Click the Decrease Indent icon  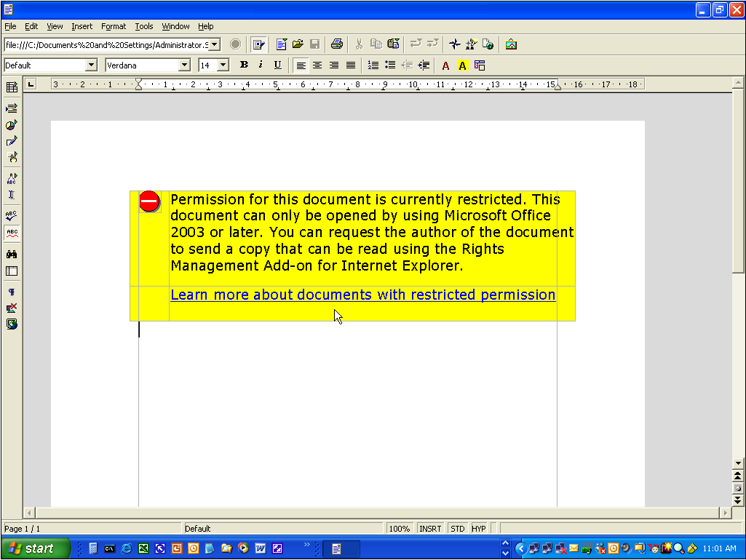coord(407,65)
